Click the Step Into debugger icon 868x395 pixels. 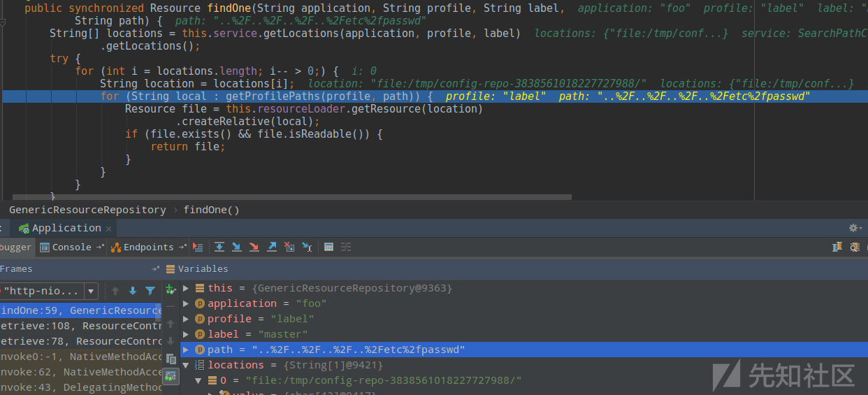(x=237, y=247)
